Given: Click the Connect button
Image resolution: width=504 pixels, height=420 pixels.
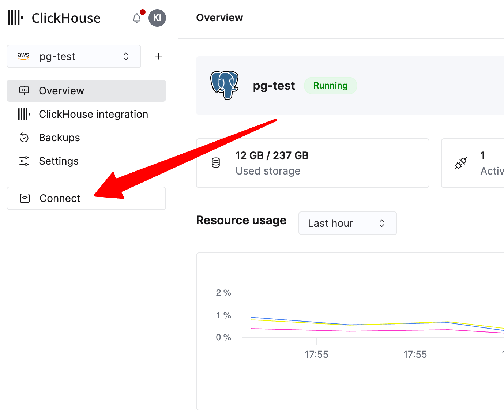Looking at the screenshot, I should (60, 198).
